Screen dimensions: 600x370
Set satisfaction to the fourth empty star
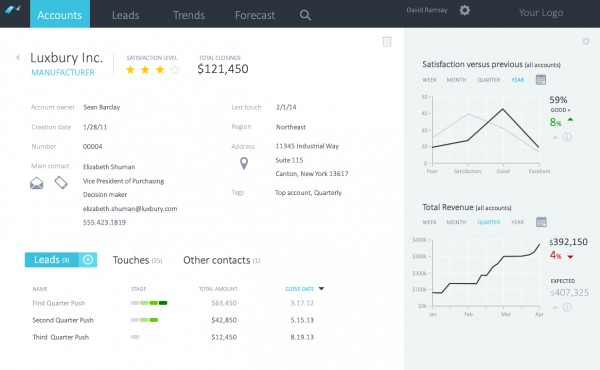point(175,70)
